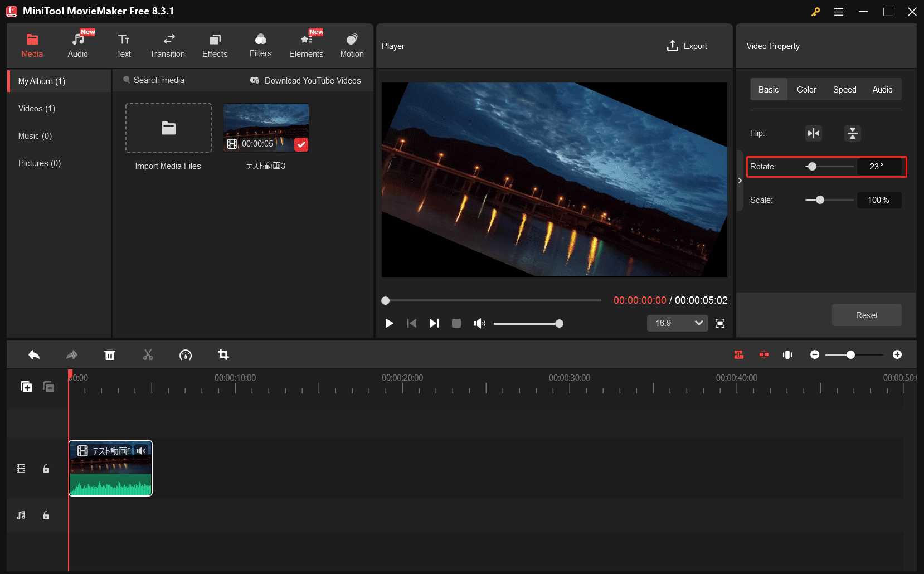Toggle the video track lock
Screen dimensions: 924x574
46,469
